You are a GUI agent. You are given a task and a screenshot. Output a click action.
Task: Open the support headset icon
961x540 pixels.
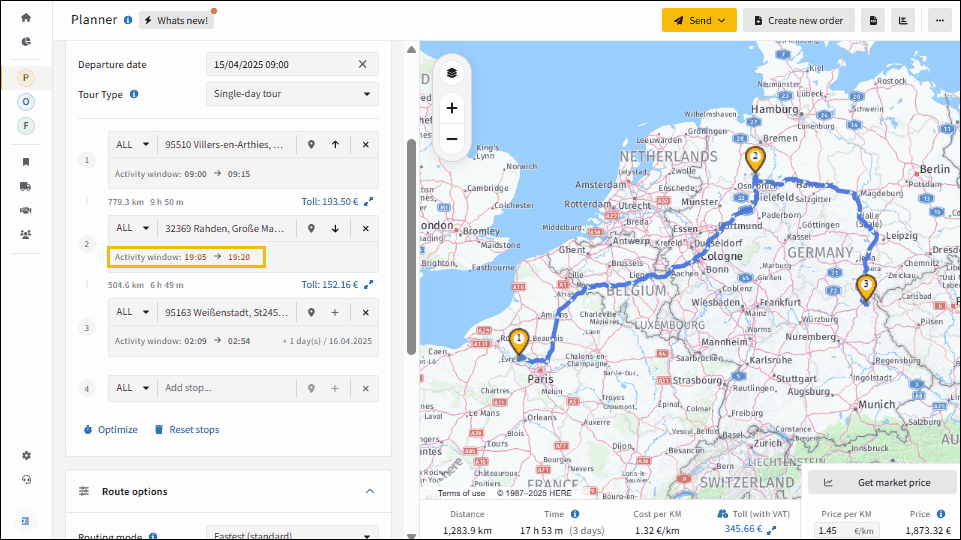26,479
